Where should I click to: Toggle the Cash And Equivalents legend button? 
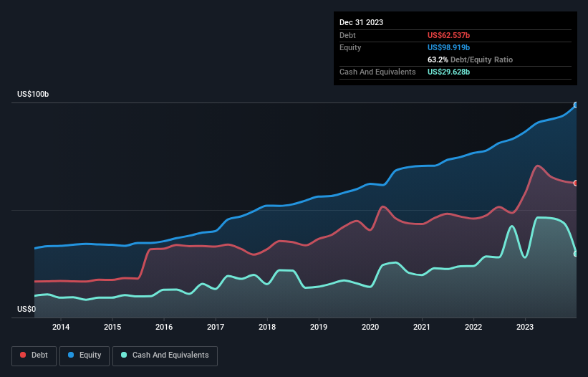coord(165,355)
